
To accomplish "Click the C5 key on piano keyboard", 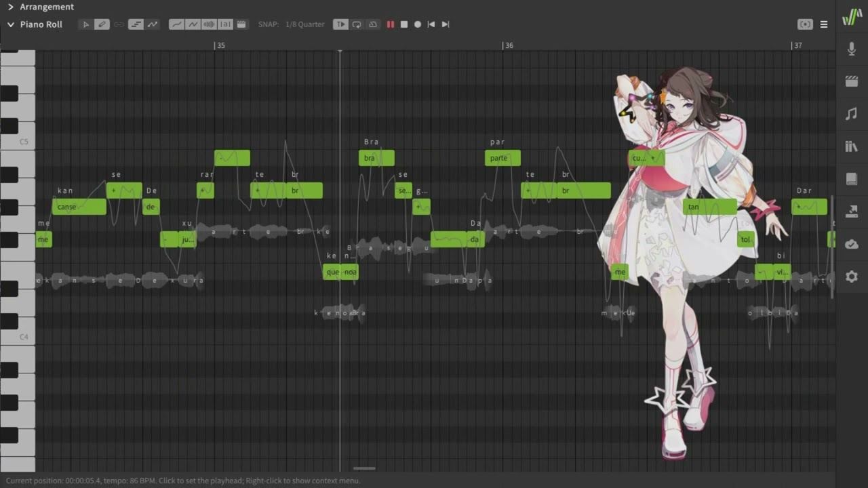I will coord(18,142).
